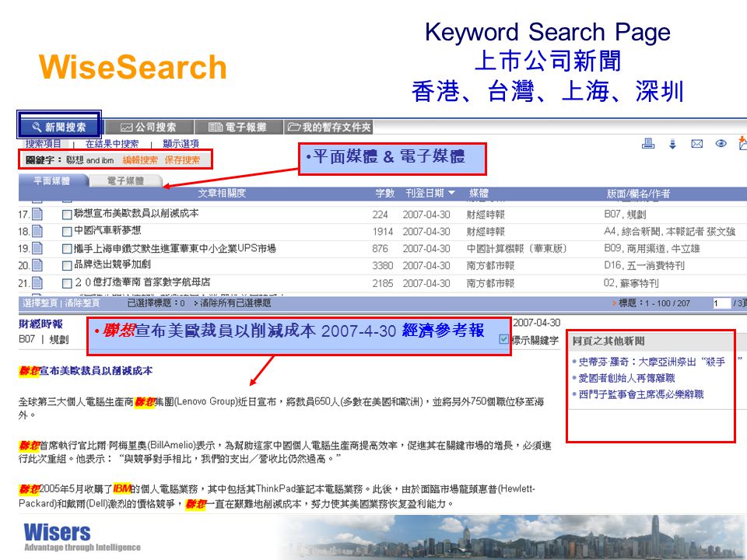Open 顯示選項 display options
Image resolution: width=747 pixels, height=560 pixels.
click(x=181, y=143)
